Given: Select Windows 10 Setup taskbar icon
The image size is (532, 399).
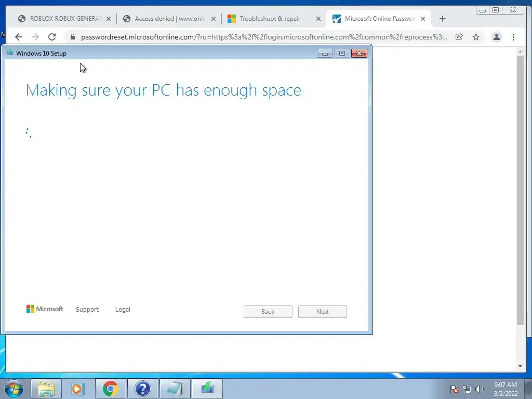Looking at the screenshot, I should [207, 389].
